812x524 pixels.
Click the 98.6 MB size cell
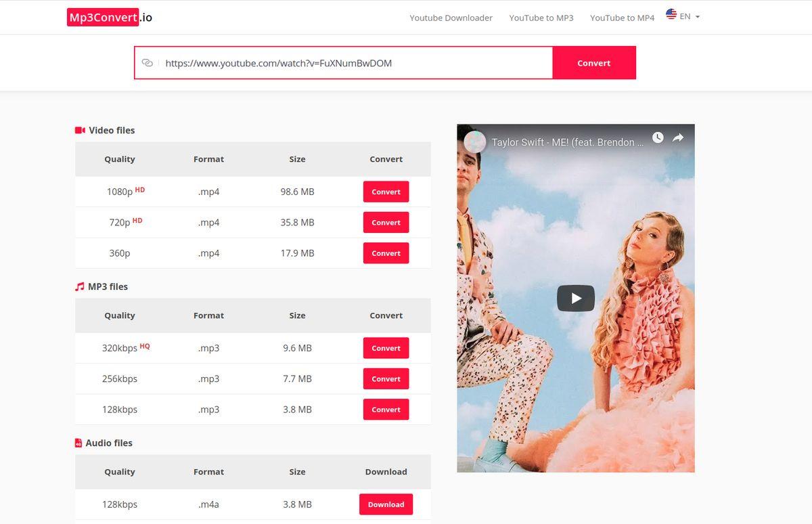click(298, 192)
